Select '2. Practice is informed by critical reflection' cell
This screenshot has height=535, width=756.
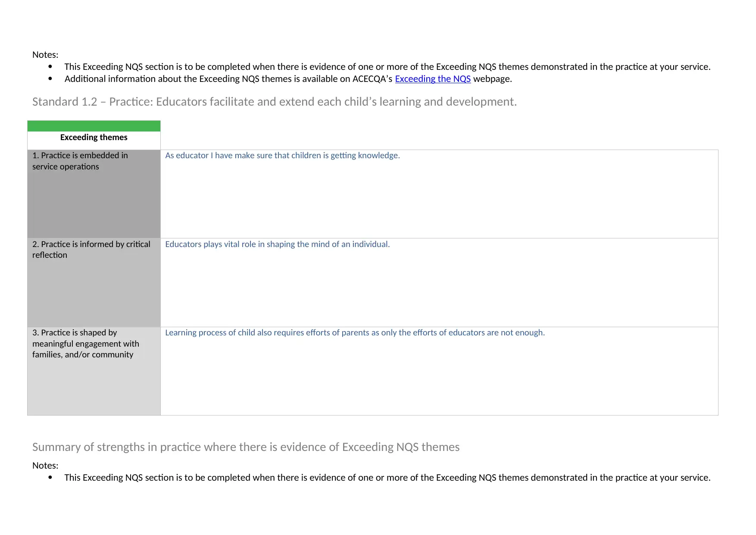(x=94, y=283)
